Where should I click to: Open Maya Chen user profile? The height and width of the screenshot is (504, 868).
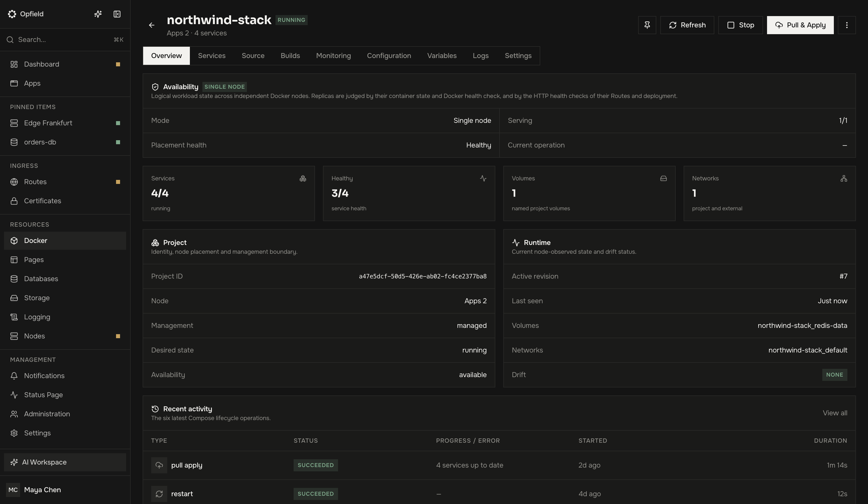65,490
